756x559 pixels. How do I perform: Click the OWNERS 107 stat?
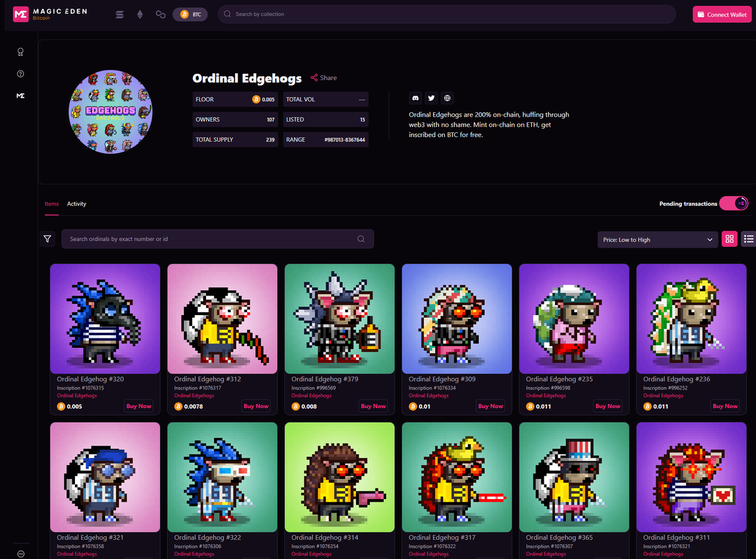(x=235, y=119)
